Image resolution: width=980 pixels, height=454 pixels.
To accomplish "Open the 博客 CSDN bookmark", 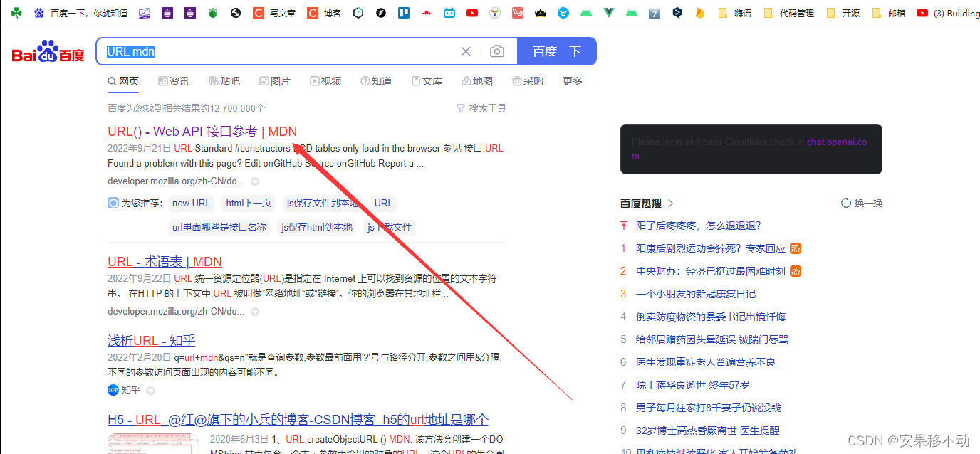I will (324, 13).
